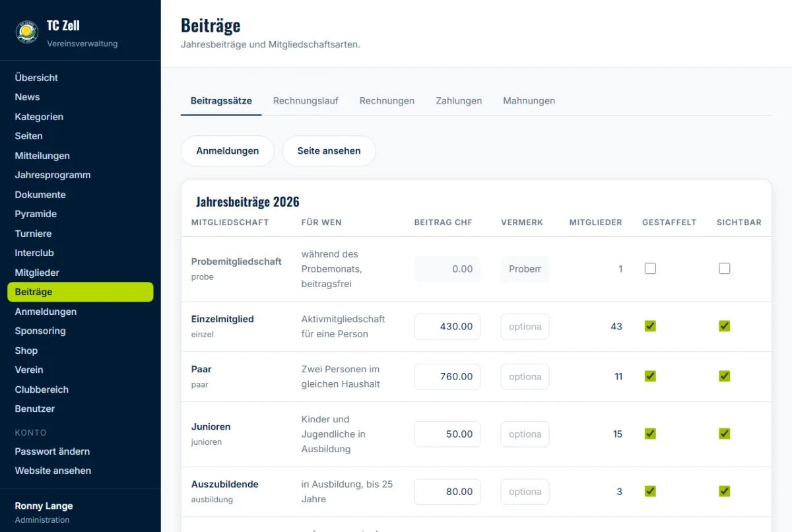792x532 pixels.
Task: Click the Einzelmitglied row name
Action: point(222,319)
